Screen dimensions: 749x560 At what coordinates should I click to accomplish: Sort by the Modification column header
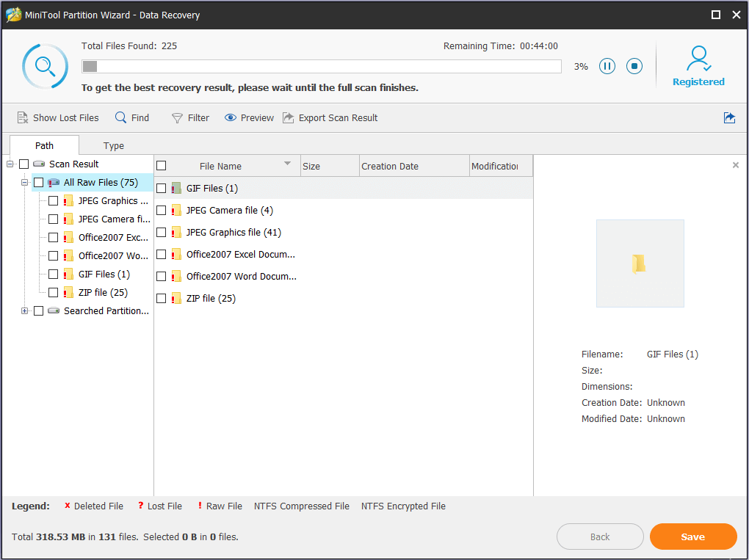[501, 166]
